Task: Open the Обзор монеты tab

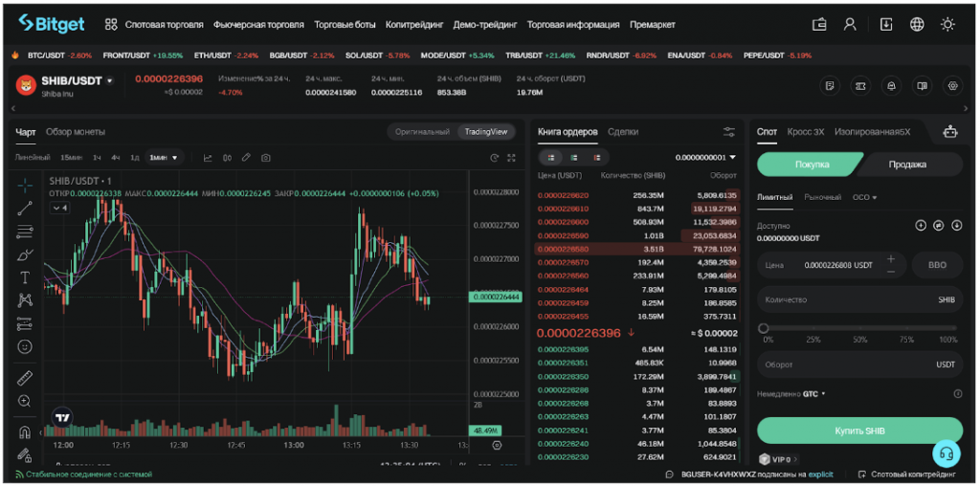Action: coord(76,131)
